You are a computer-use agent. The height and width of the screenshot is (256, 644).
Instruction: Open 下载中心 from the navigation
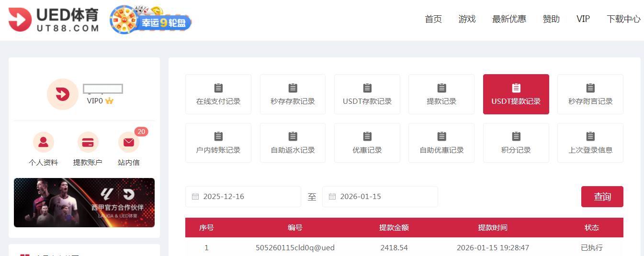[x=623, y=19]
